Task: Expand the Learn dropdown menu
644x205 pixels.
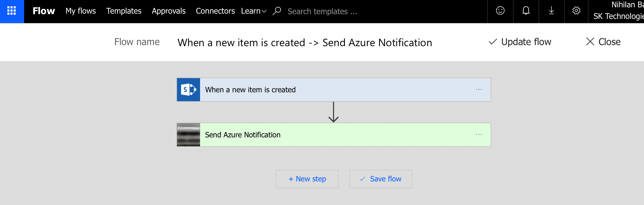Action: (x=254, y=11)
